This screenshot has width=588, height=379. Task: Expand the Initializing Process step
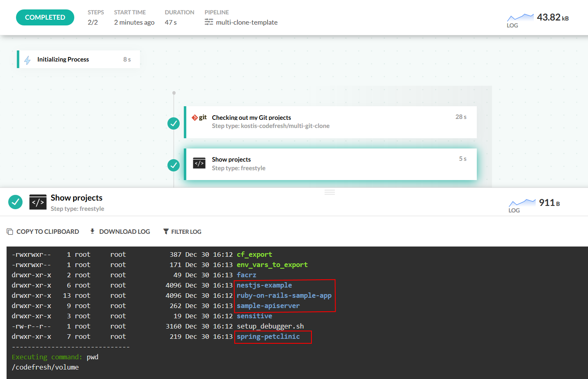tap(79, 59)
